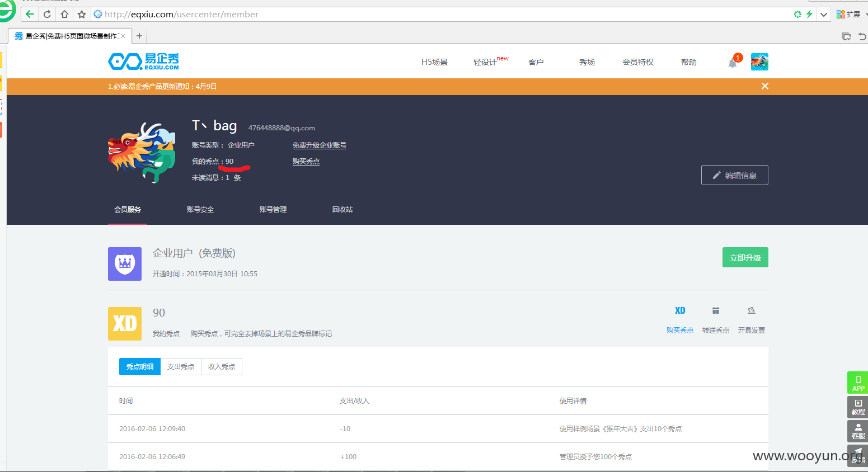Switch to the 会员服务 tab
The height and width of the screenshot is (472, 868).
pos(128,210)
